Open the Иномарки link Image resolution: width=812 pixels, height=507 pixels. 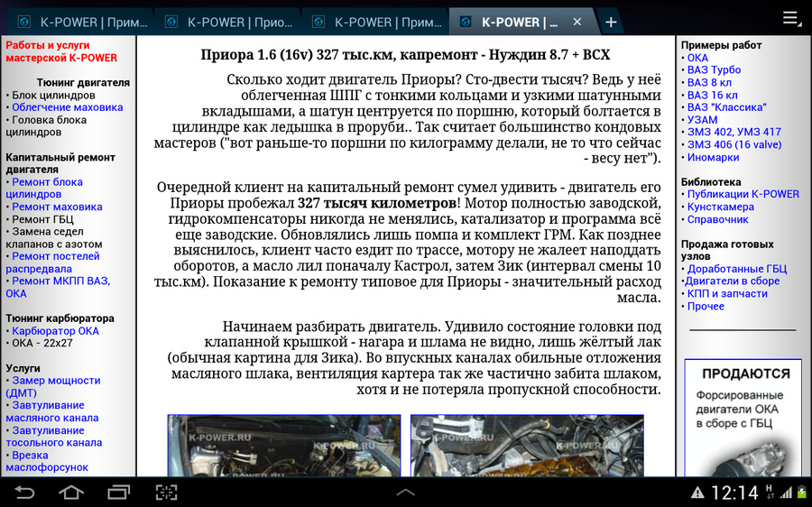pyautogui.click(x=713, y=157)
